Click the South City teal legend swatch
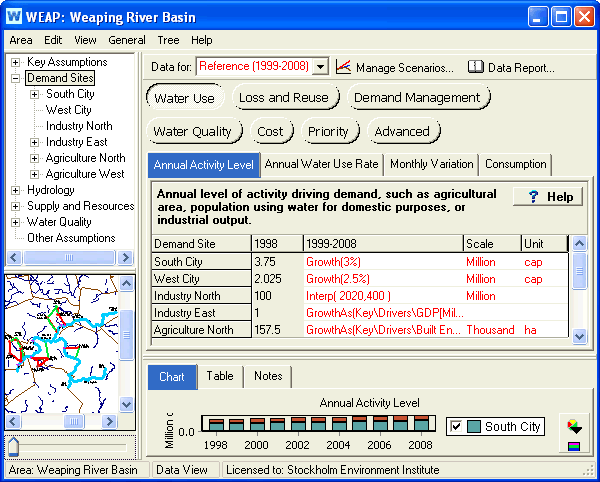Screen dimensions: 600x482 pyautogui.click(x=474, y=426)
